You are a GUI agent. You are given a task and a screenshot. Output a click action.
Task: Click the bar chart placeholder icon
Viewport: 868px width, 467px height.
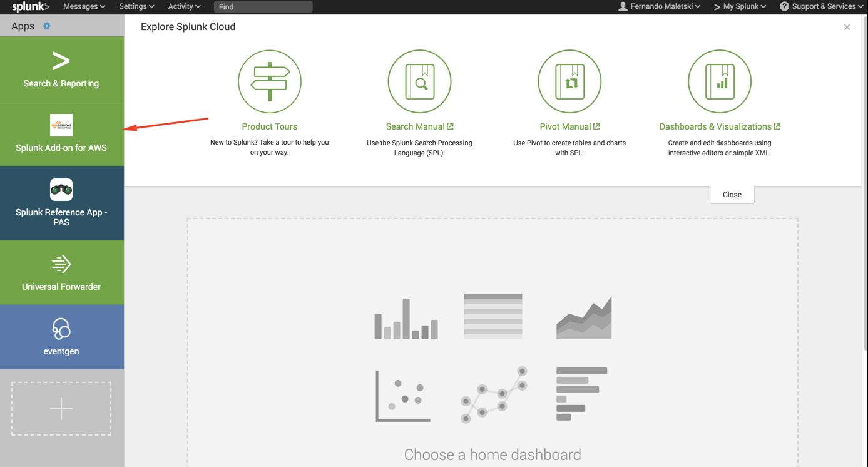click(x=406, y=318)
